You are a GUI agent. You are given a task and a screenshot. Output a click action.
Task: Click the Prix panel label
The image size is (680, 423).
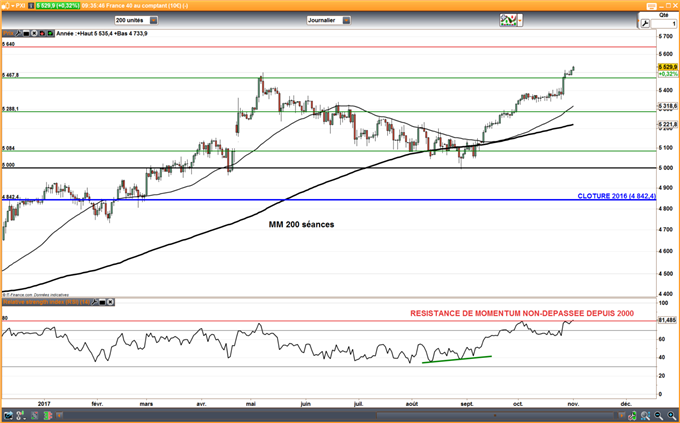[8, 33]
